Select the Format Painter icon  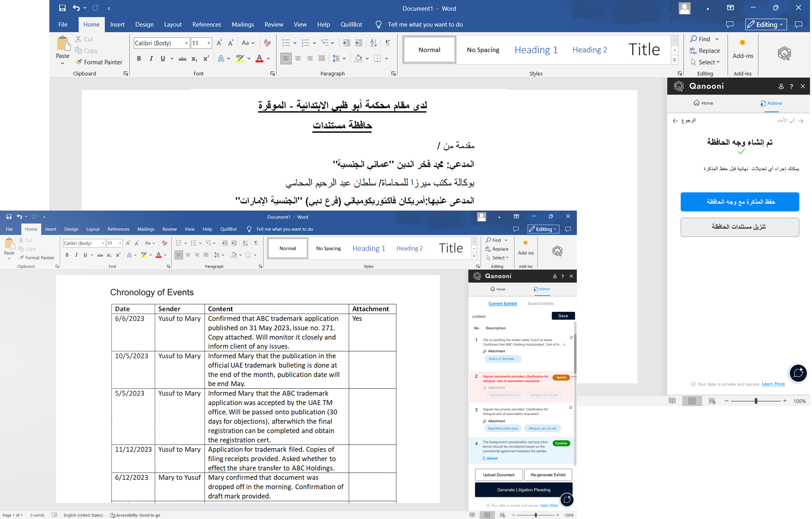point(79,62)
